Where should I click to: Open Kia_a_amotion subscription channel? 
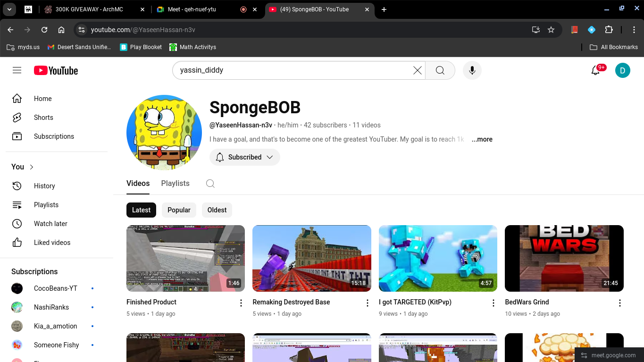(x=57, y=326)
